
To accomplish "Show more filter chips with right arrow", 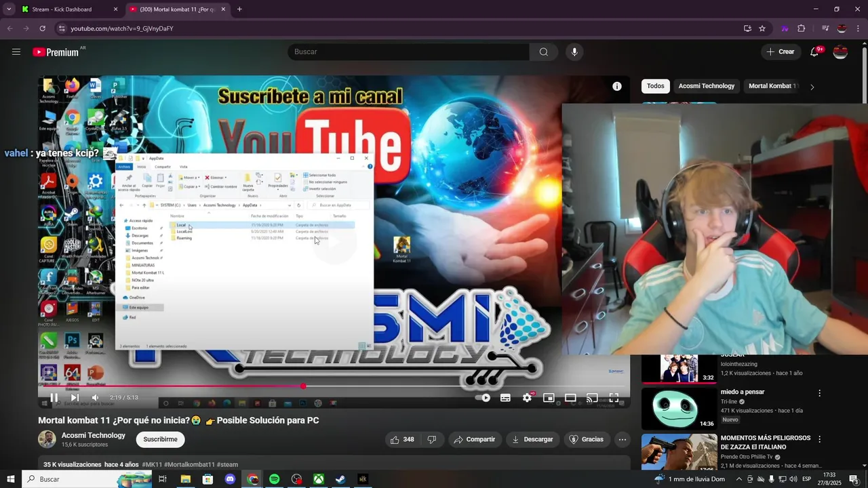I will pyautogui.click(x=812, y=87).
